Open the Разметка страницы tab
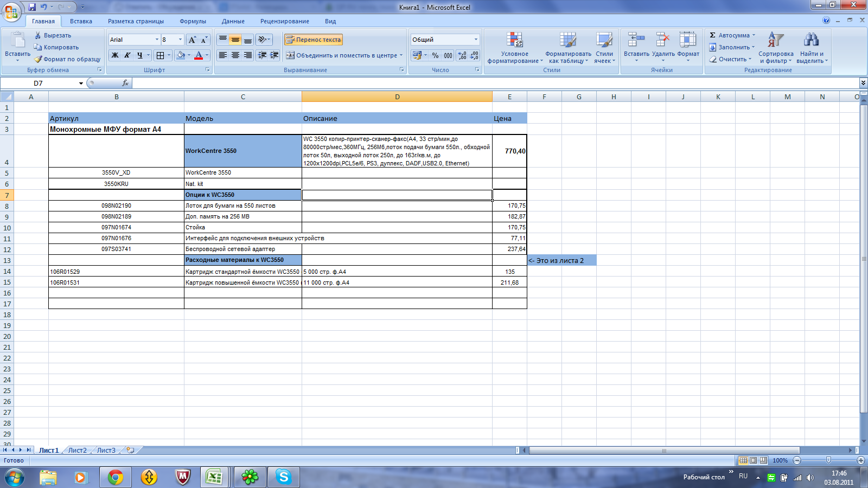Image resolution: width=868 pixels, height=488 pixels. point(136,21)
